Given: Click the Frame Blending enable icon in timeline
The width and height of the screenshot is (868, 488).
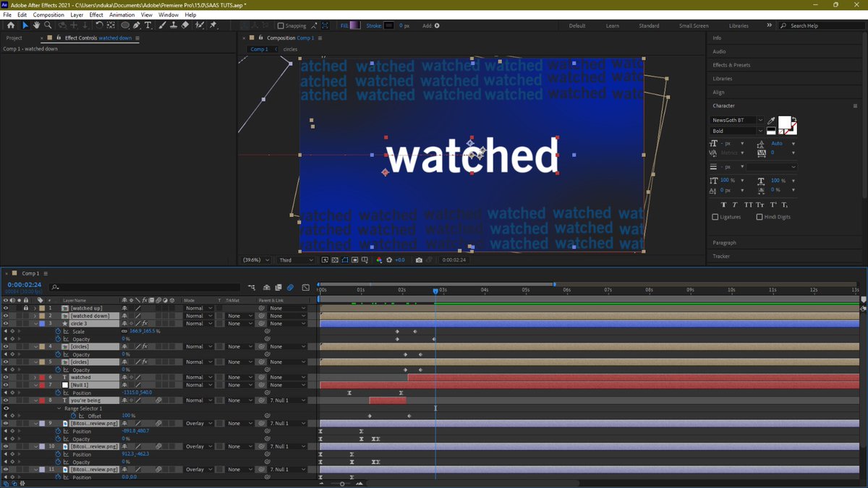Looking at the screenshot, I should [278, 288].
